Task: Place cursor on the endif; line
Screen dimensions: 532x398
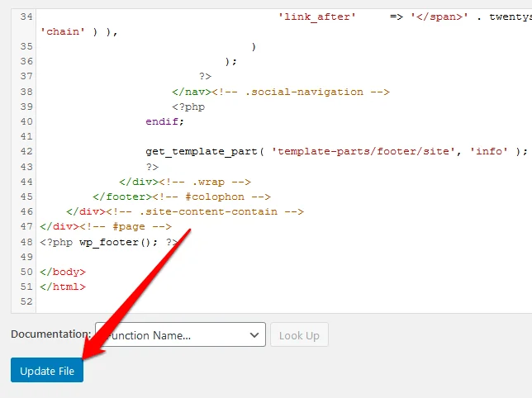Action: click(164, 121)
